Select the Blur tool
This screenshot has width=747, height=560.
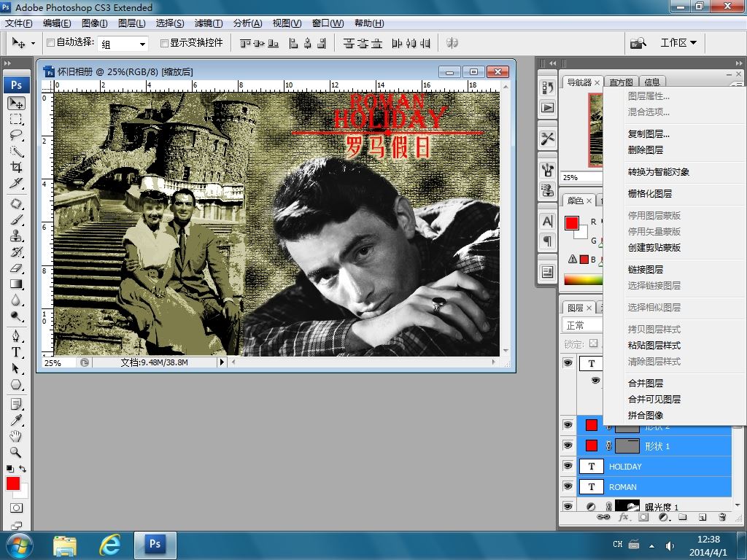(16, 300)
